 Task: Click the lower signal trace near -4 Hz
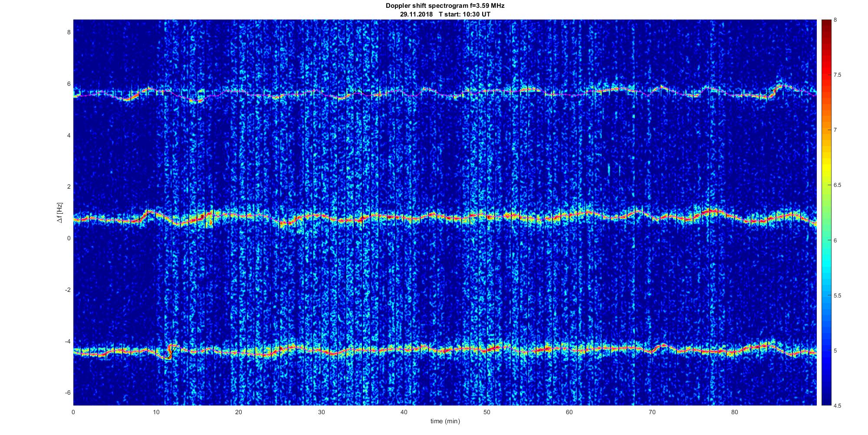tap(445, 349)
